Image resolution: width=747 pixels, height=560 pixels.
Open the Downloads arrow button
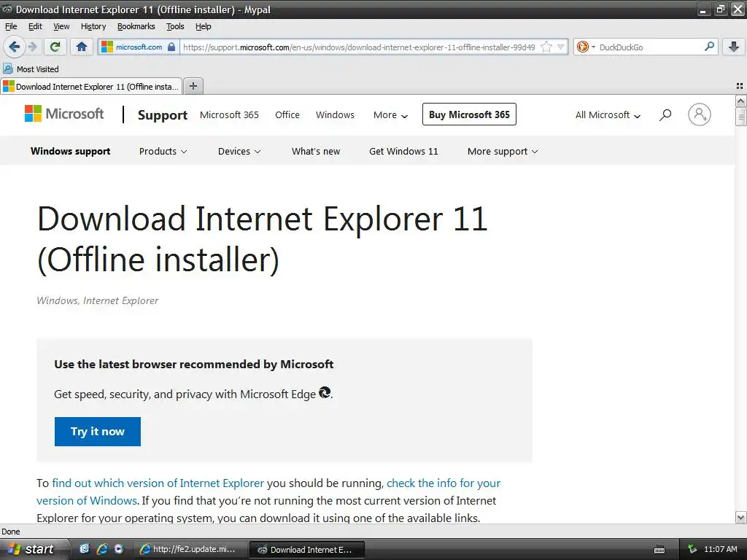(734, 47)
